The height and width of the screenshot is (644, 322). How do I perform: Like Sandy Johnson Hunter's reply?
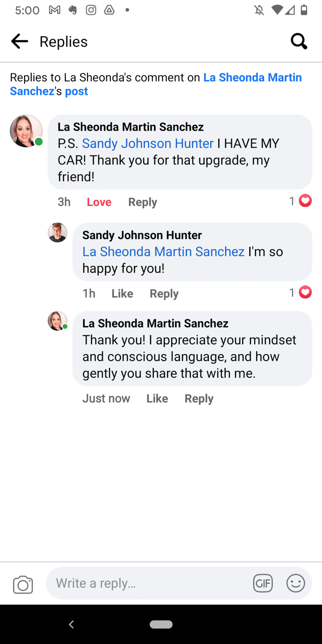click(x=122, y=294)
